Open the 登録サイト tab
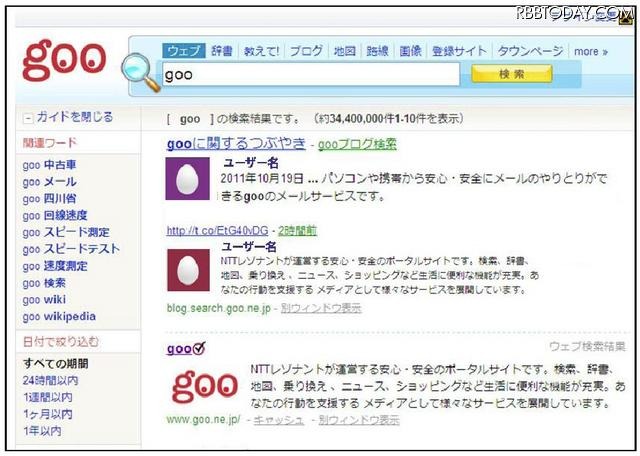Image resolution: width=640 pixels, height=456 pixels. click(459, 51)
